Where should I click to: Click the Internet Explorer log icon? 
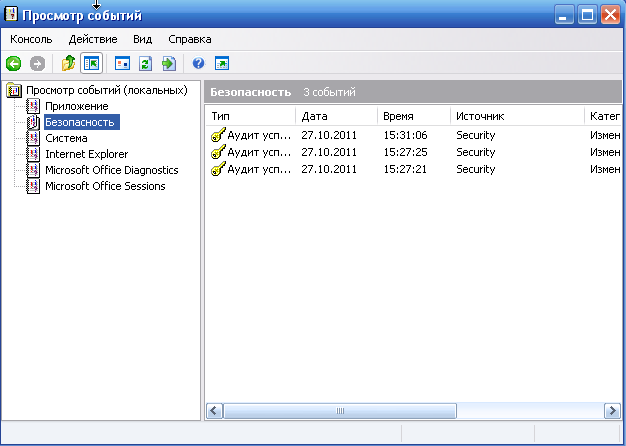pos(33,154)
